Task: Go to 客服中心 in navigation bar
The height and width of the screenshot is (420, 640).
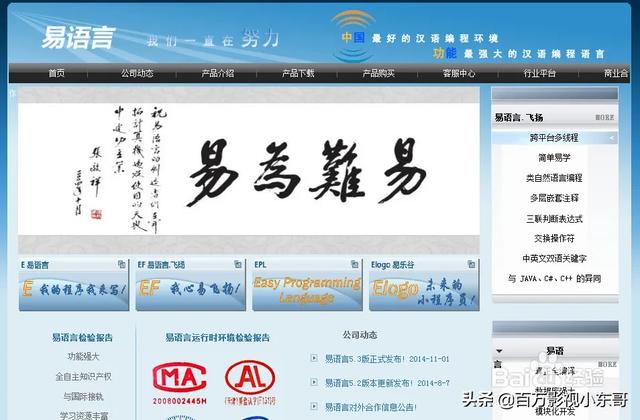Action: [x=459, y=73]
